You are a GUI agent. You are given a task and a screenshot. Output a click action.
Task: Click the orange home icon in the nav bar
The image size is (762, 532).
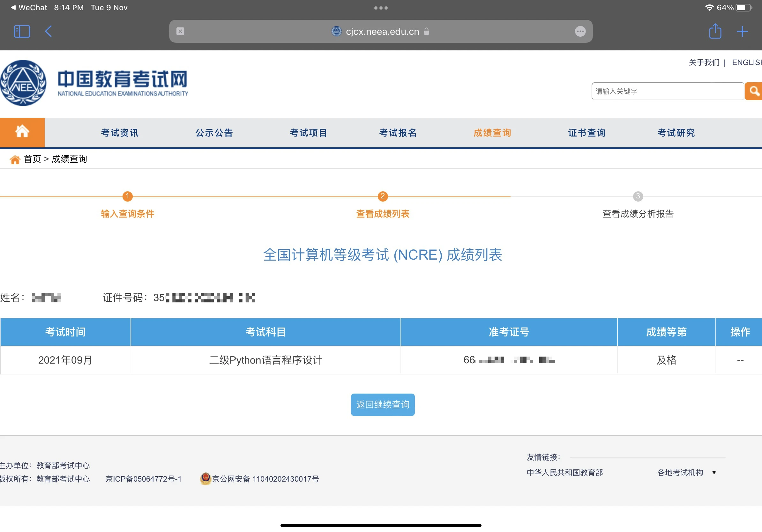pyautogui.click(x=22, y=132)
